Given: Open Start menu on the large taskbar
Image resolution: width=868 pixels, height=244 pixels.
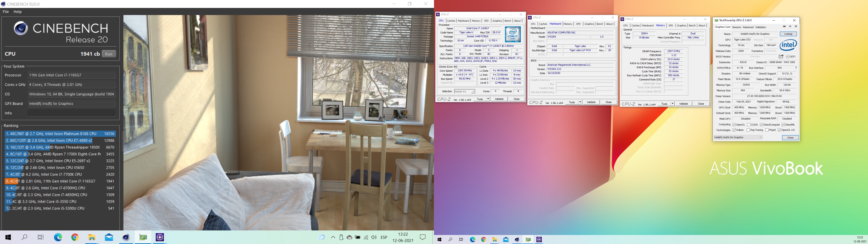Looking at the screenshot, I should 8,238.
